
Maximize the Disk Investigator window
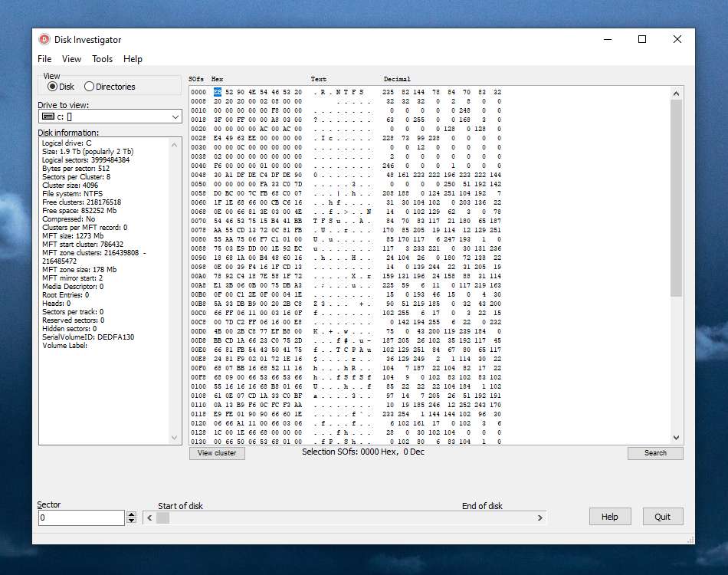[x=642, y=39]
